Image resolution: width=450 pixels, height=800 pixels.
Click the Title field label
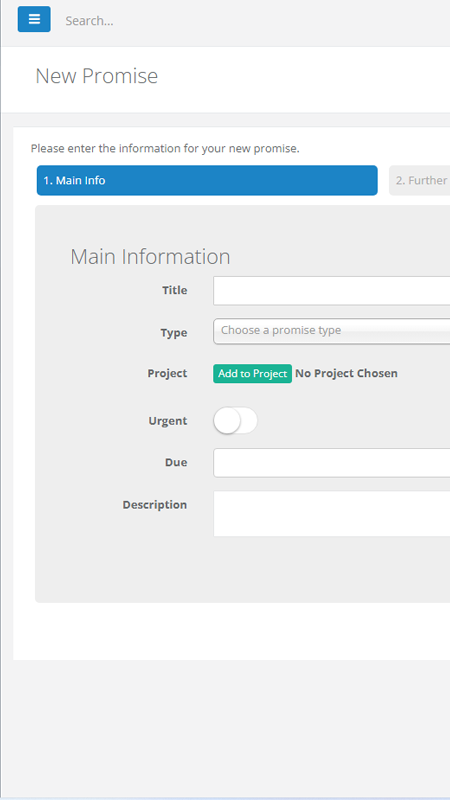174,290
